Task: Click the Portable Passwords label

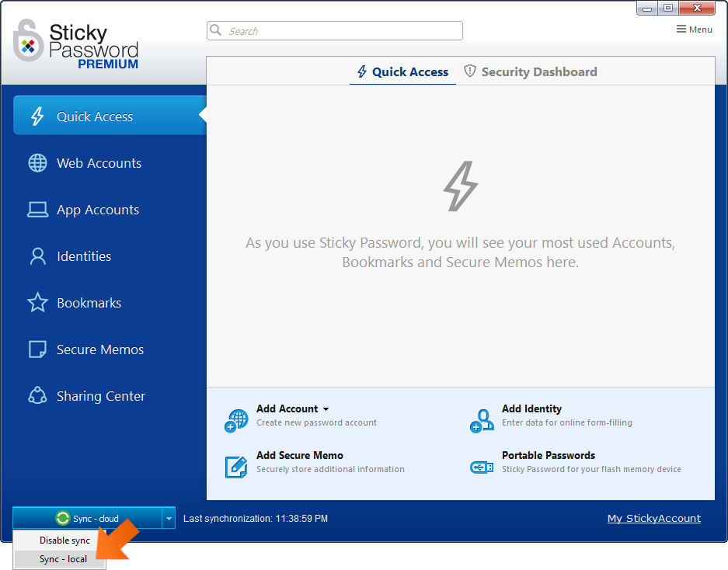Action: pos(549,455)
